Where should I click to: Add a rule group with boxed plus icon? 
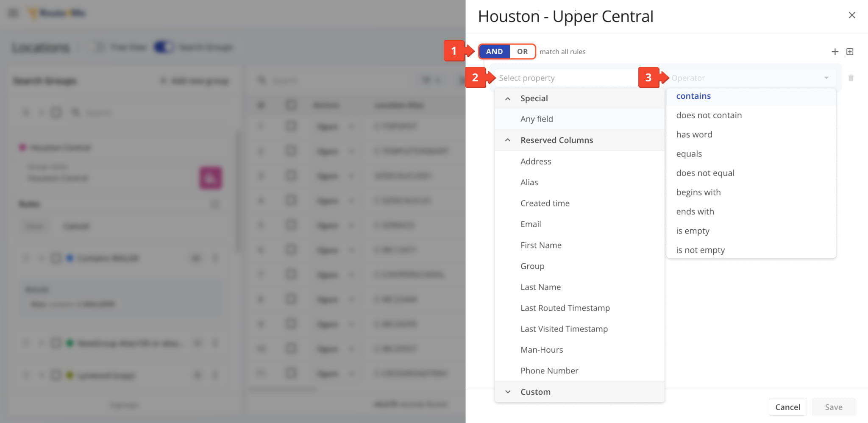click(850, 52)
